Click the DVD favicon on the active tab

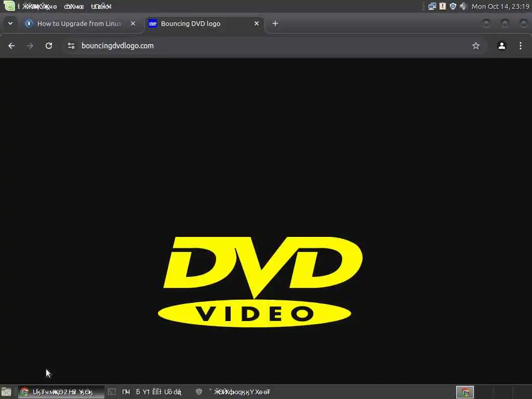tap(153, 23)
